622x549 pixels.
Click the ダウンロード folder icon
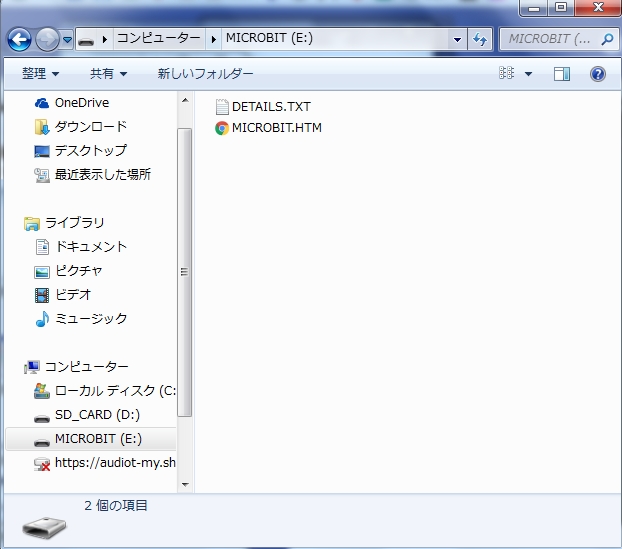point(42,127)
